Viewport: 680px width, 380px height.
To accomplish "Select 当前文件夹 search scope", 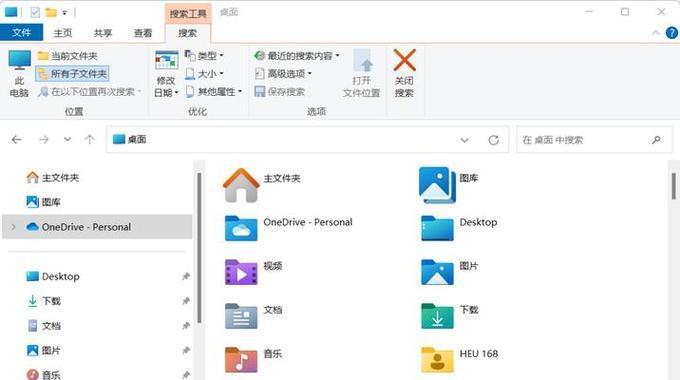I will 68,56.
